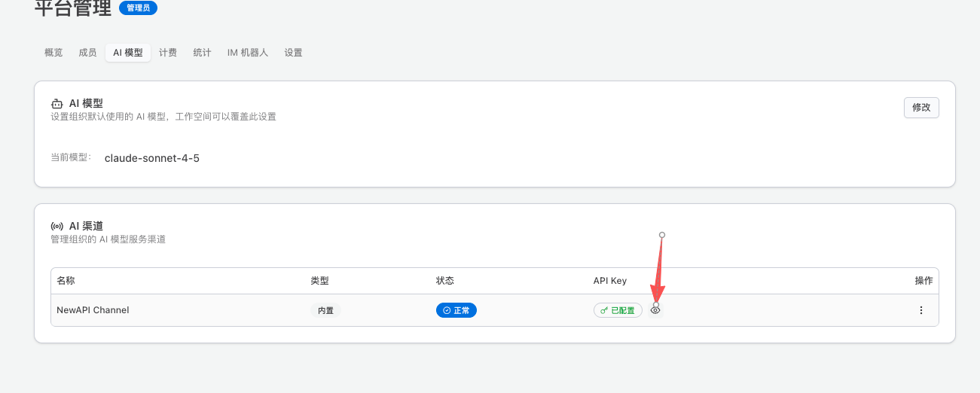Switch to the 设置 tab
Screen dimensions: 980x393
point(293,53)
